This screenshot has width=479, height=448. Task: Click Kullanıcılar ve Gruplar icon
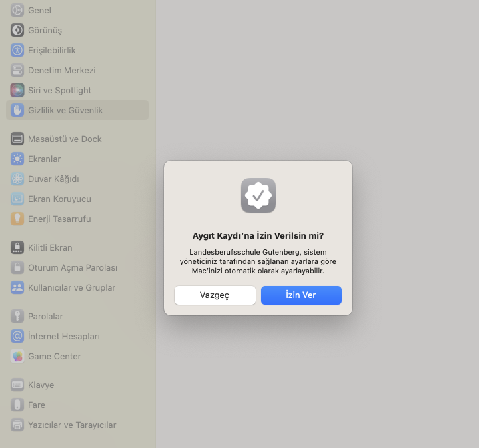pyautogui.click(x=17, y=288)
